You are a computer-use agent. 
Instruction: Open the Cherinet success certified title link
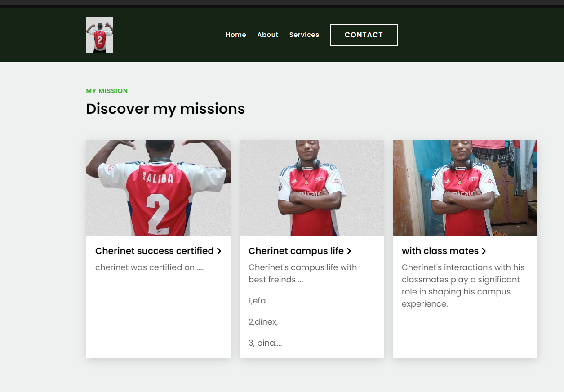pos(154,251)
